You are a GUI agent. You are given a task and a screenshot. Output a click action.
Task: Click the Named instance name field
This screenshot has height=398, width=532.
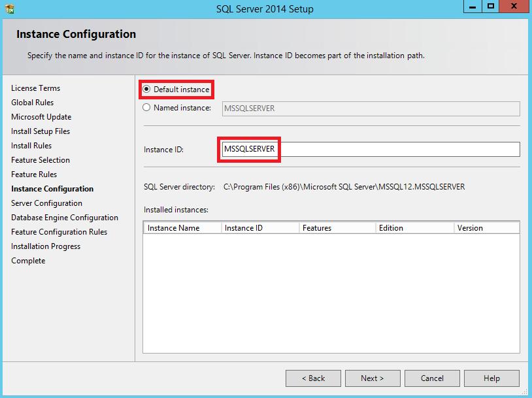[371, 108]
